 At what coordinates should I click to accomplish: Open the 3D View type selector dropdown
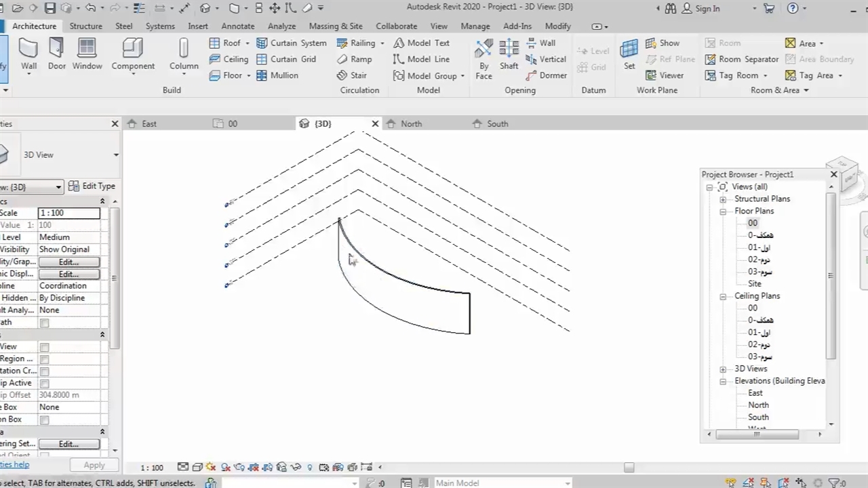(115, 155)
